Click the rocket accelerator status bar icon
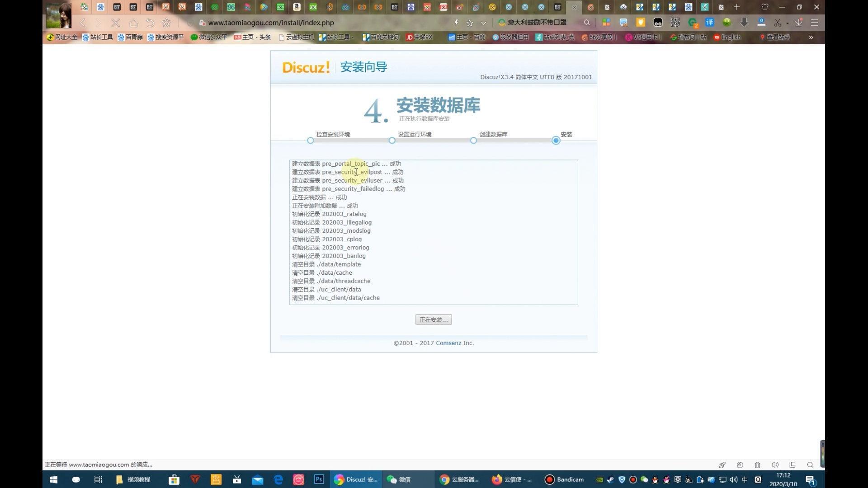This screenshot has height=488, width=868. pyautogui.click(x=722, y=465)
